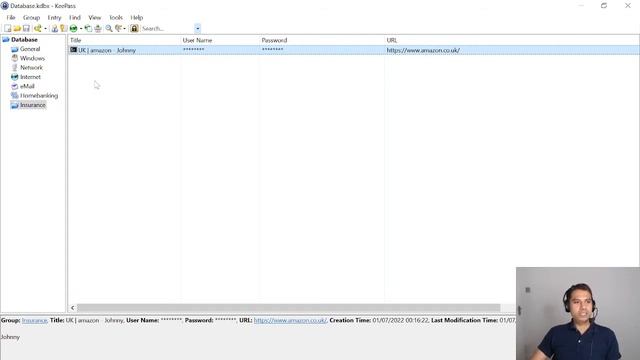Open the Find menu
Image resolution: width=640 pixels, height=360 pixels.
pos(75,18)
